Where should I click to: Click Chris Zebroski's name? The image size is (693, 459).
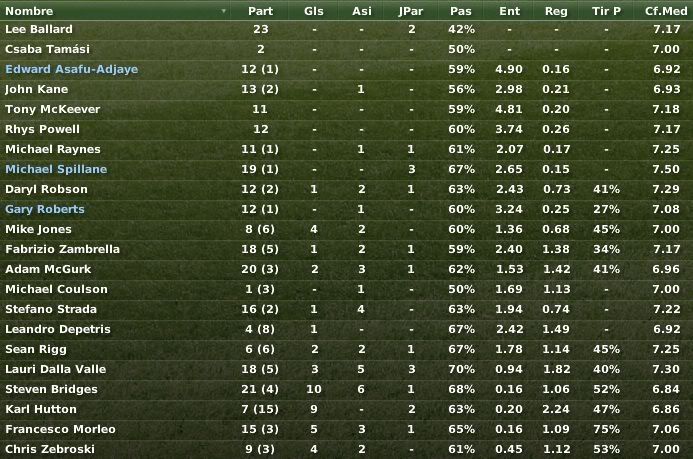[x=50, y=449]
